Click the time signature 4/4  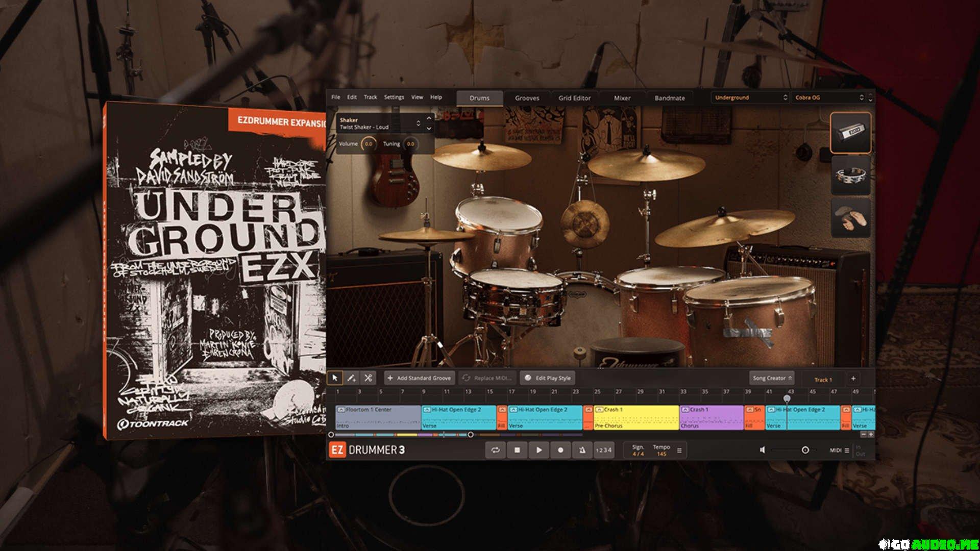(x=638, y=454)
